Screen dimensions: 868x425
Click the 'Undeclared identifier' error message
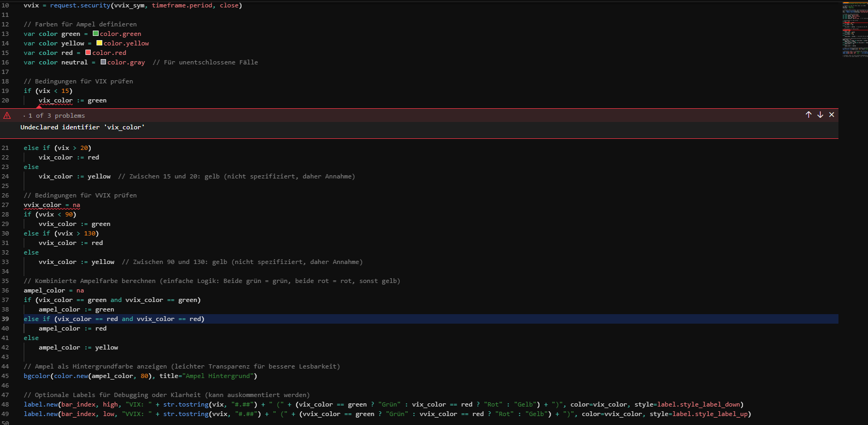point(82,127)
